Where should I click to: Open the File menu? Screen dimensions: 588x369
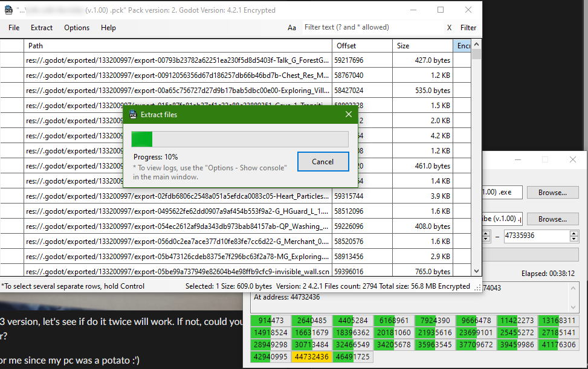14,28
